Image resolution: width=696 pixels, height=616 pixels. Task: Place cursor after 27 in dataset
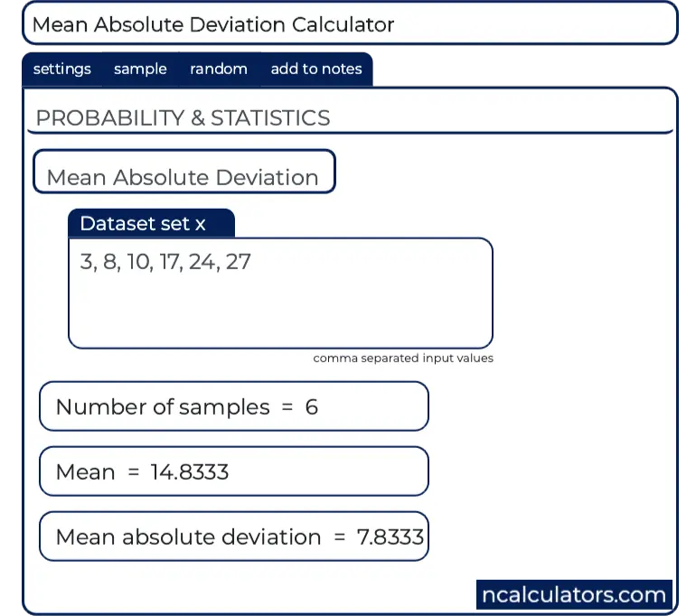coord(252,263)
